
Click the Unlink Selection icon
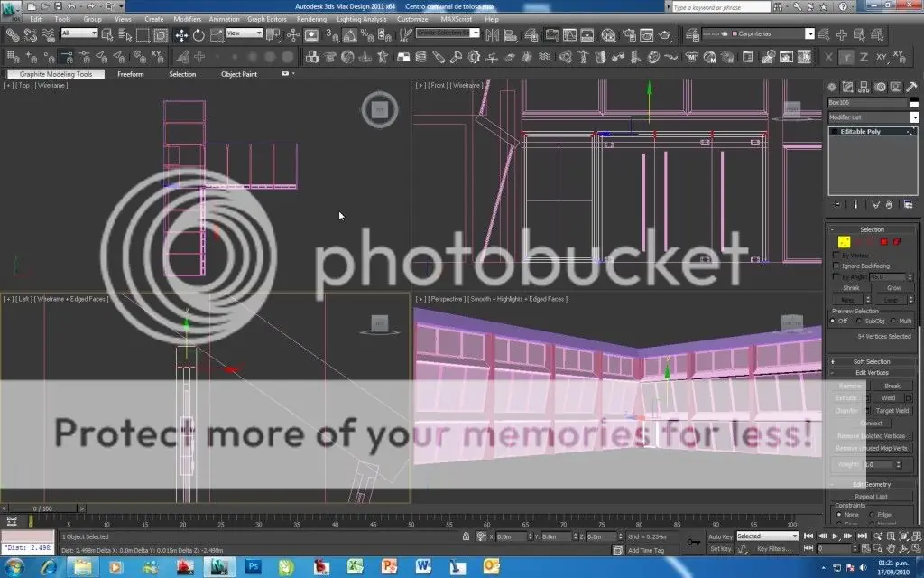(30, 35)
